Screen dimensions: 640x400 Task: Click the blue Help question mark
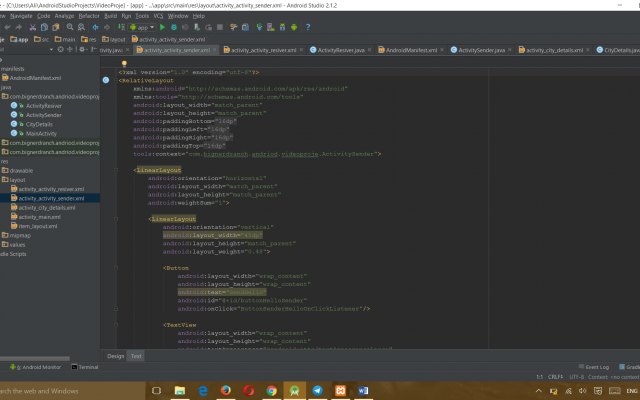coord(308,27)
